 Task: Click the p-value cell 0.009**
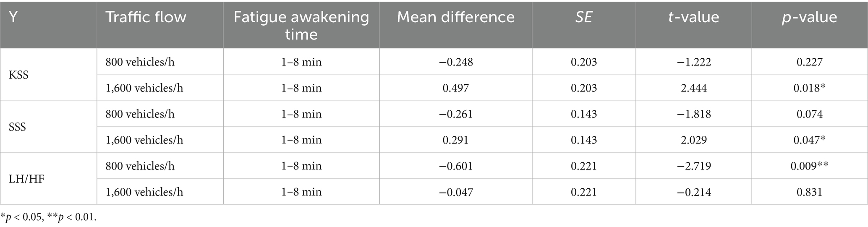coord(809,167)
